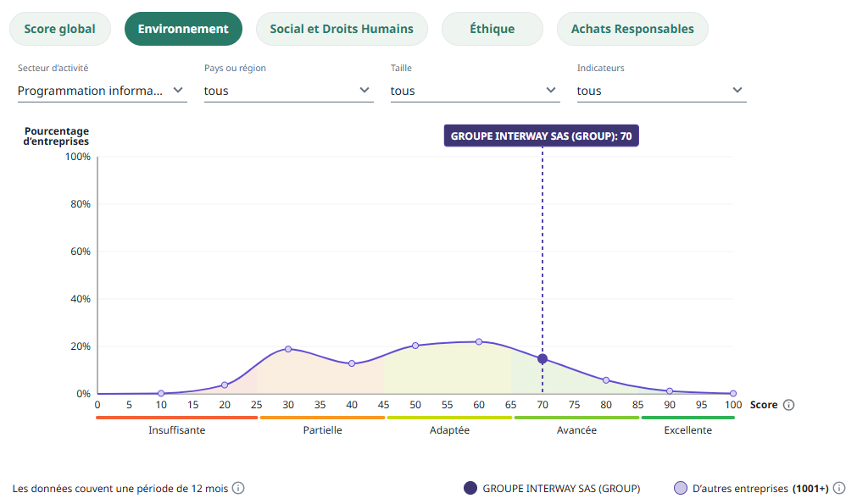Click info icon beside 12 mois period text
This screenshot has width=857, height=504.
click(x=238, y=488)
